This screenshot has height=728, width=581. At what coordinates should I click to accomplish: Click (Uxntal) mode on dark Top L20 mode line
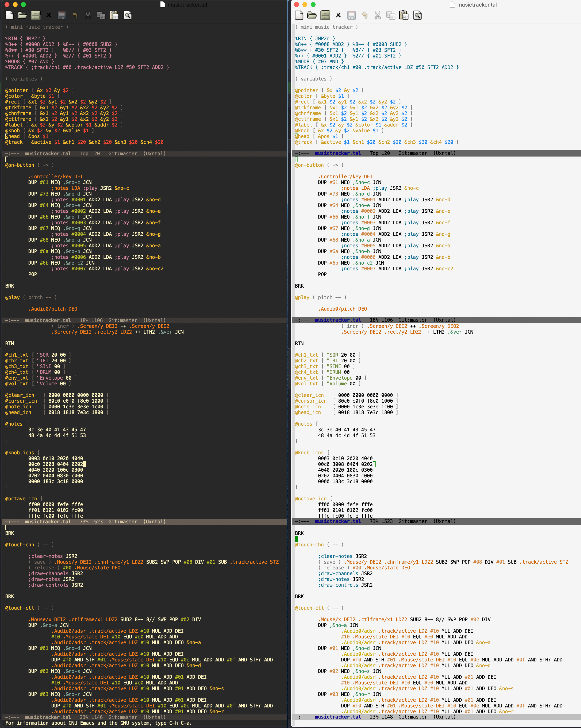[154, 154]
